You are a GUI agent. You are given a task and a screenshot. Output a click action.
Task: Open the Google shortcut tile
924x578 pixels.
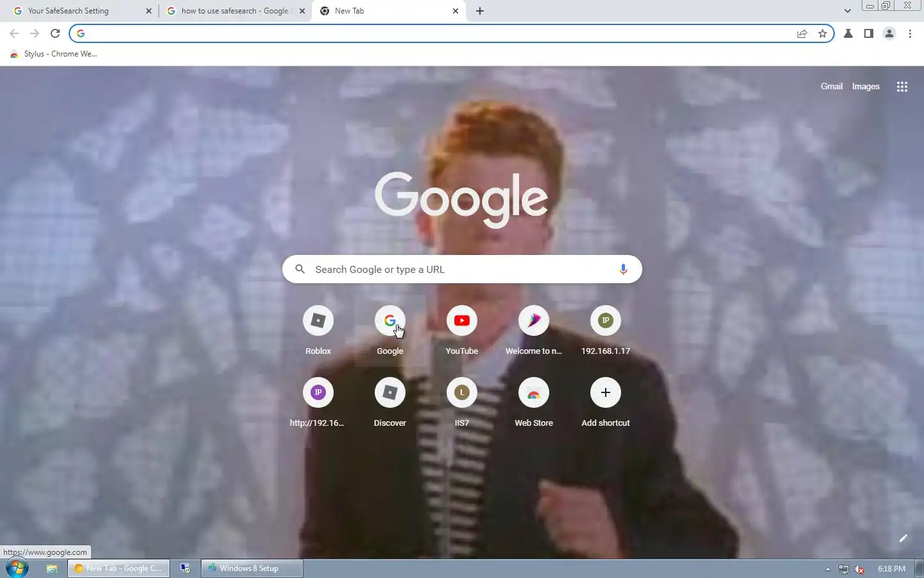coord(390,331)
